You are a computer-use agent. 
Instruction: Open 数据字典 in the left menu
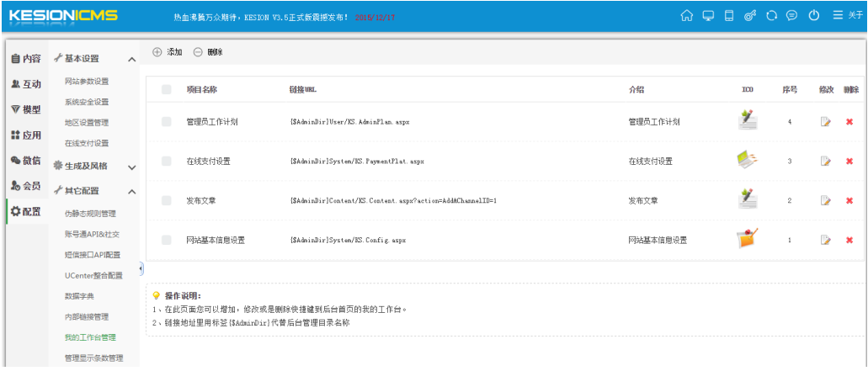click(79, 296)
